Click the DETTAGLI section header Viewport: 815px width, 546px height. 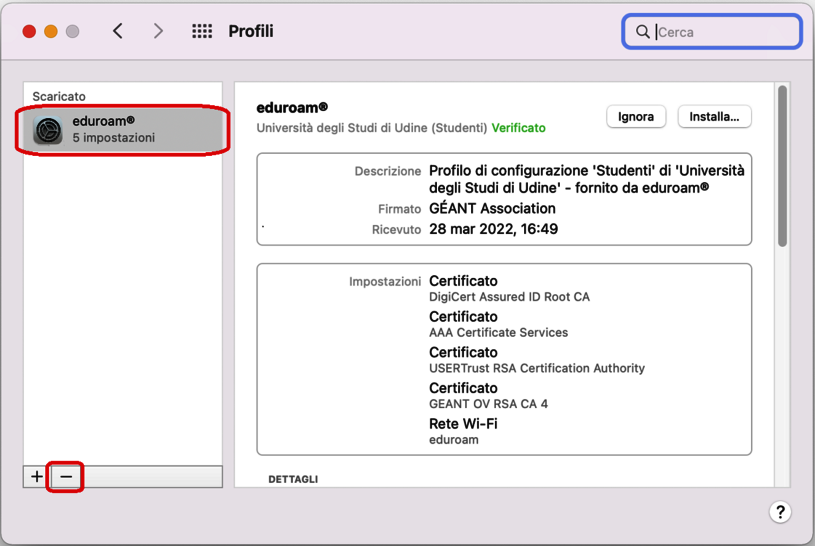coord(293,480)
